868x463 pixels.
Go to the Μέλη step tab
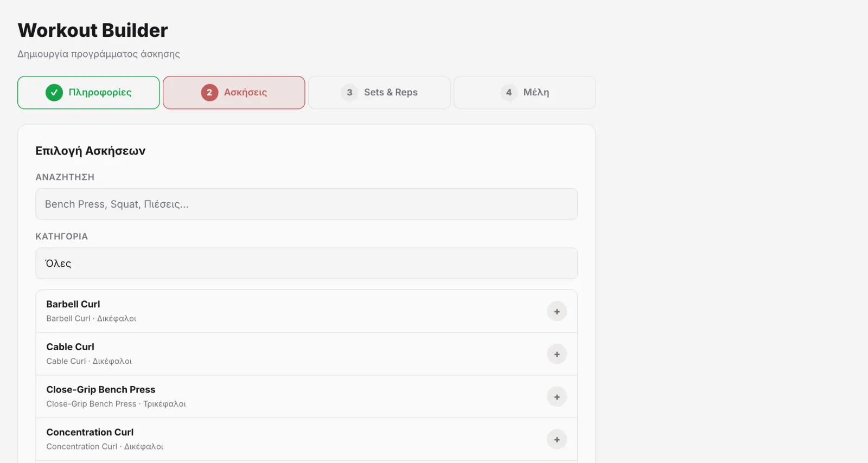525,93
